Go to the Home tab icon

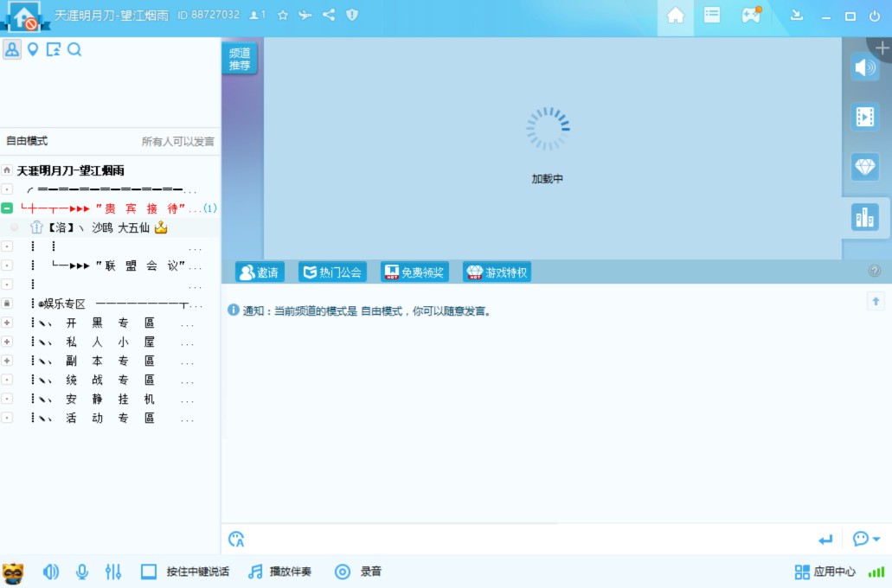tap(675, 16)
